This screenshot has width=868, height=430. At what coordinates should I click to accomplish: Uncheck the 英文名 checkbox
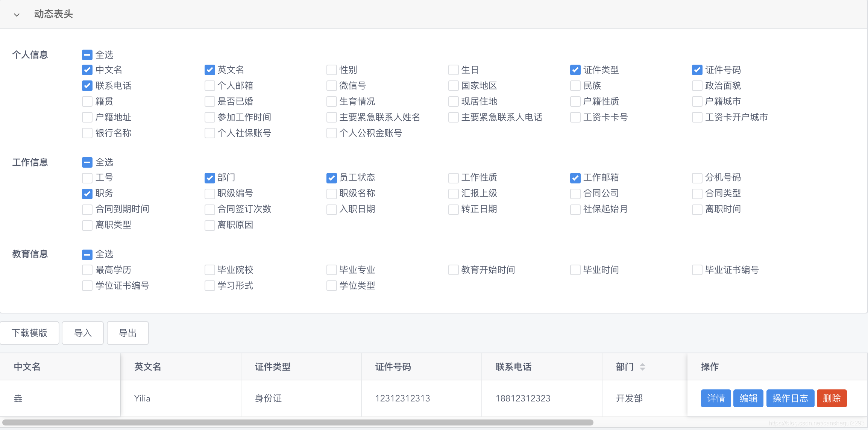tap(209, 70)
